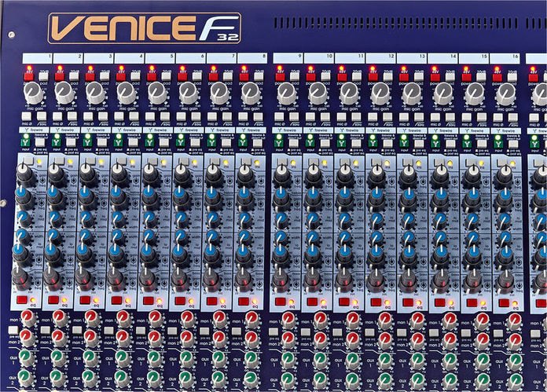Click the green aux 1 knob on channel 3

pyautogui.click(x=90, y=357)
